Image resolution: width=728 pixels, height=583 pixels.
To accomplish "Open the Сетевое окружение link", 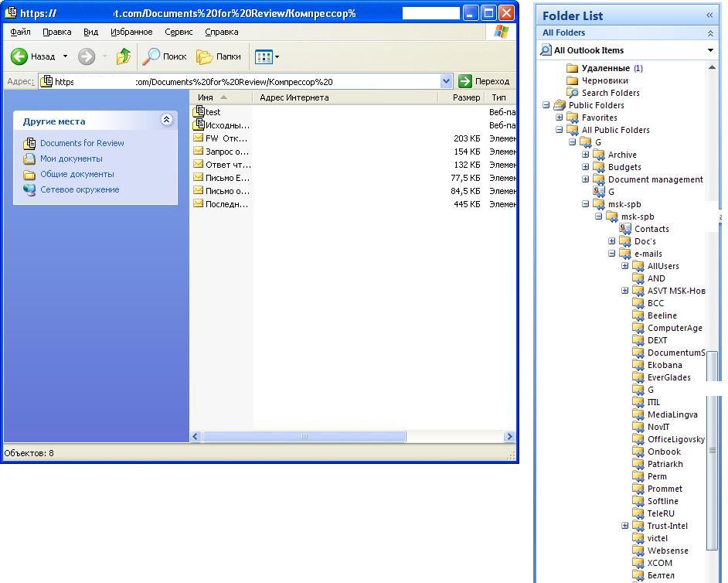I will [x=80, y=189].
